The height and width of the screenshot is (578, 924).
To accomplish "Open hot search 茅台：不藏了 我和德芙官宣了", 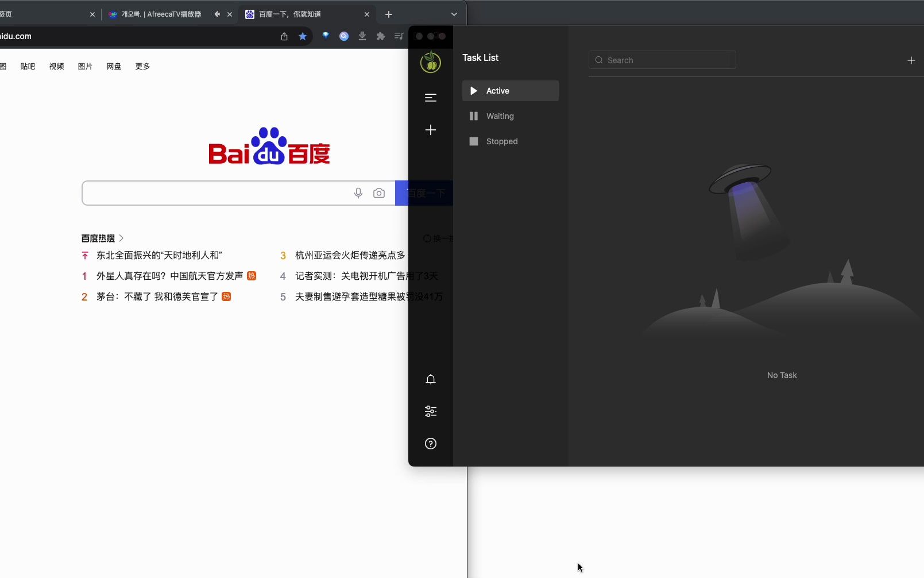I will click(x=157, y=296).
